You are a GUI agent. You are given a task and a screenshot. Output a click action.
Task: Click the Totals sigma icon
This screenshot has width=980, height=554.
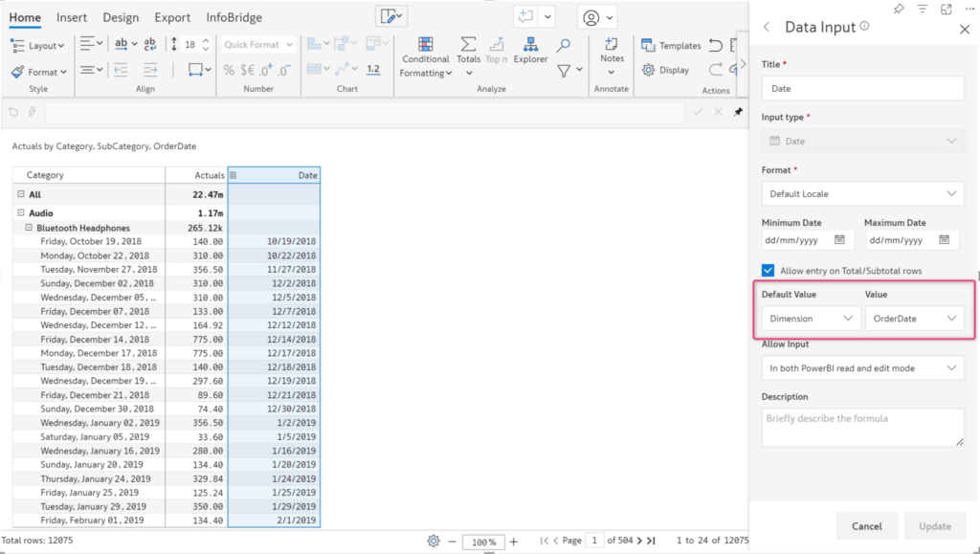[x=467, y=44]
